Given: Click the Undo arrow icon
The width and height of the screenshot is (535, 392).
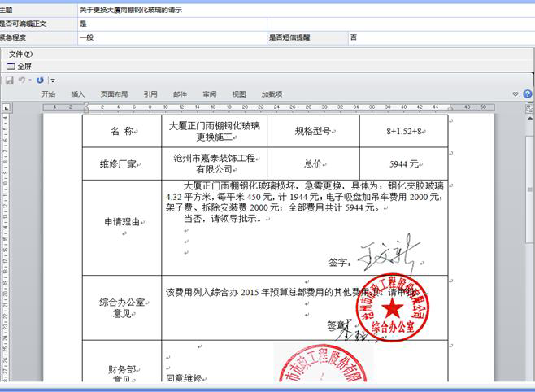Looking at the screenshot, I should [x=21, y=81].
